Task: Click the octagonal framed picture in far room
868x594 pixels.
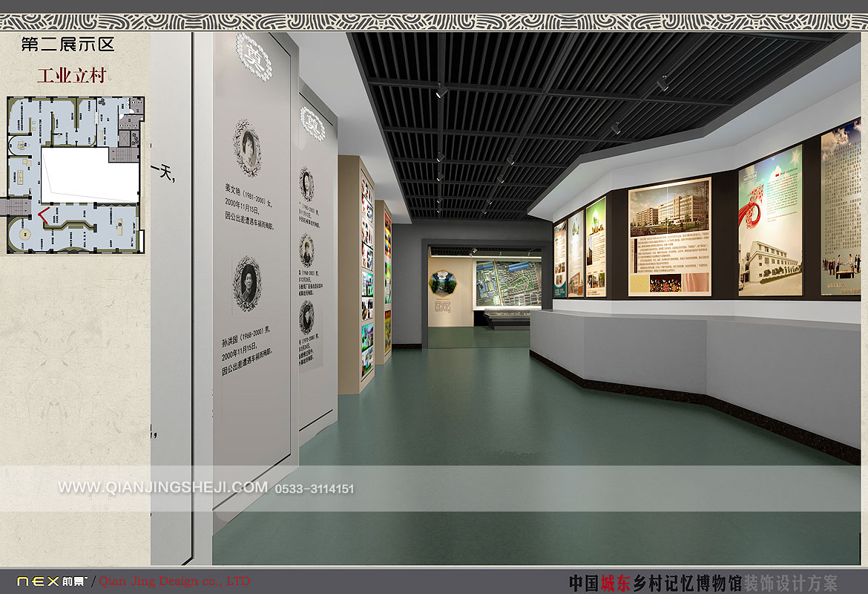Action: [x=443, y=283]
